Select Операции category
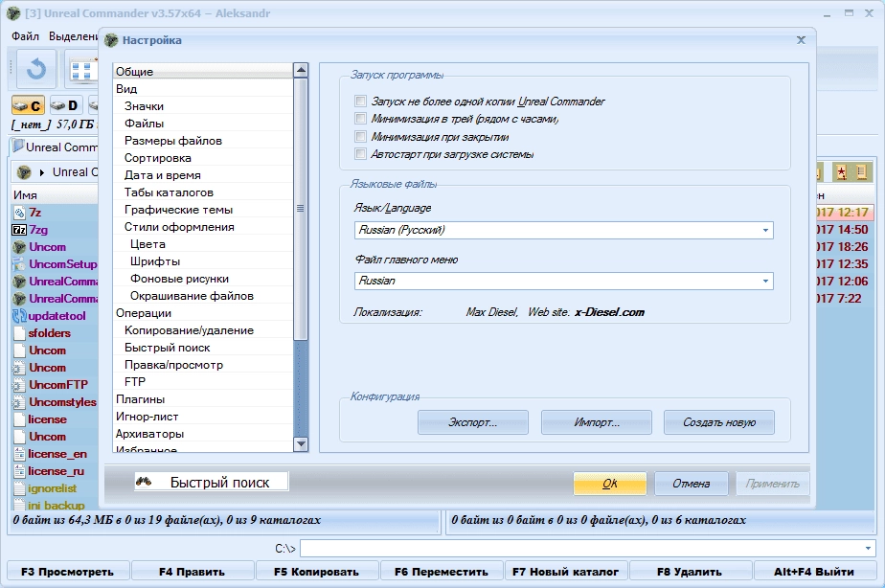The width and height of the screenshot is (885, 588). (x=203, y=313)
